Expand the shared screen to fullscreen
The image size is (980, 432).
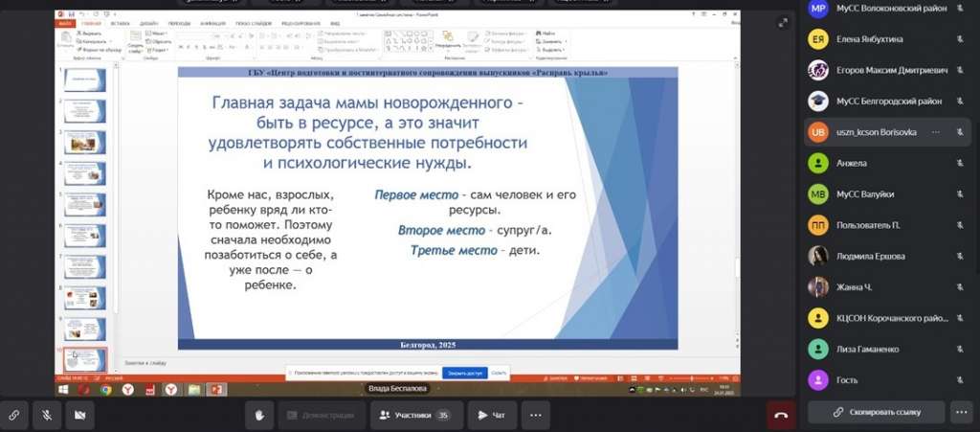tap(783, 23)
